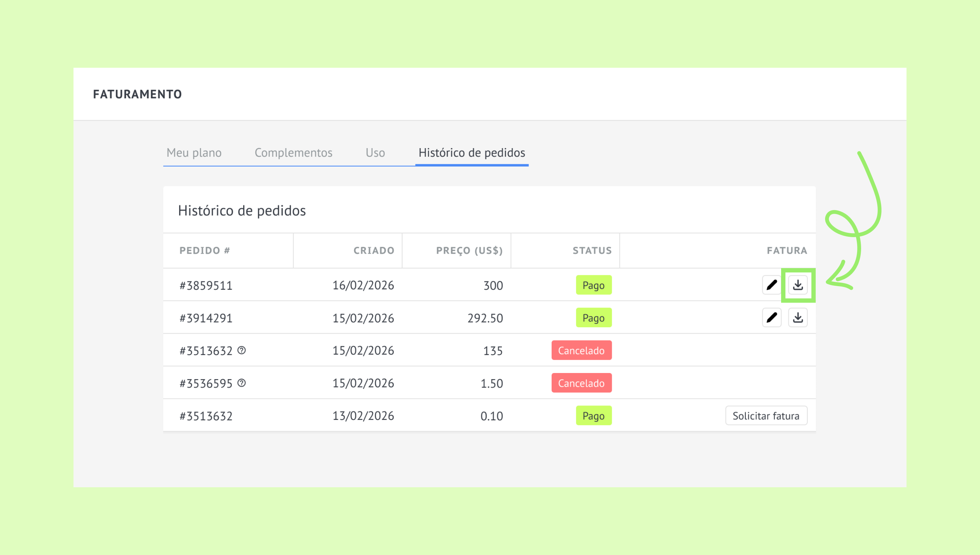Click the Solicitar fatura button
This screenshot has height=555, width=980.
click(x=766, y=416)
